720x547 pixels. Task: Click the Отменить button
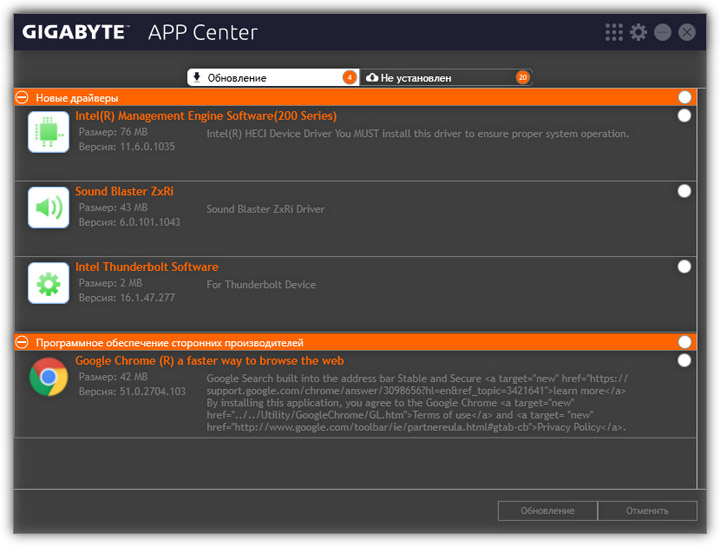pyautogui.click(x=647, y=511)
